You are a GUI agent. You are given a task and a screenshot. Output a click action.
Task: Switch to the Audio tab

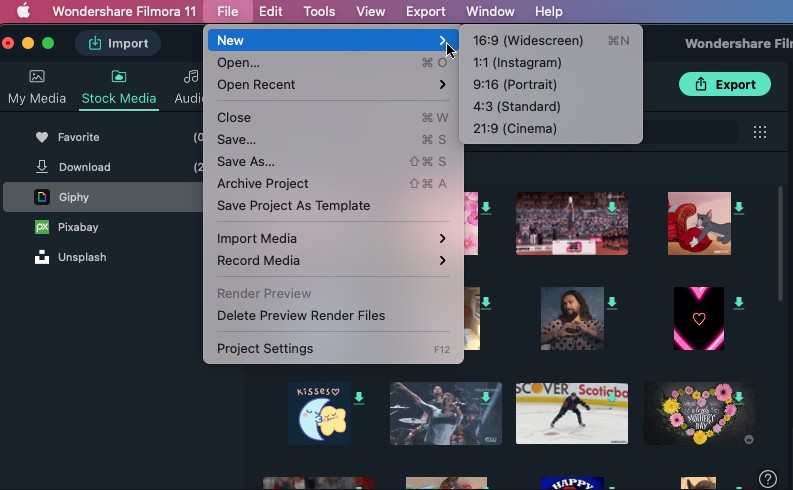[189, 87]
